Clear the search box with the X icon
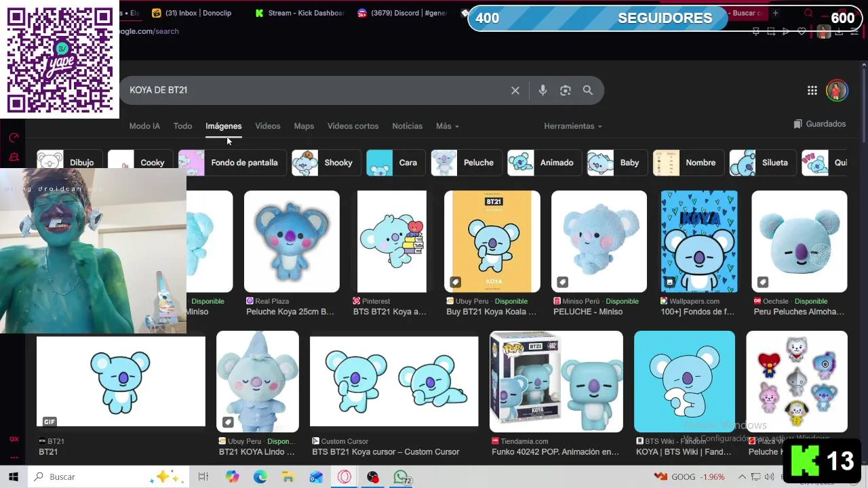This screenshot has width=868, height=488. (515, 90)
